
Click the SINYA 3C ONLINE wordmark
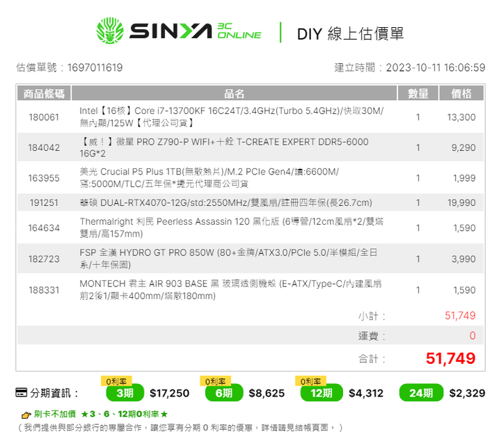[196, 31]
